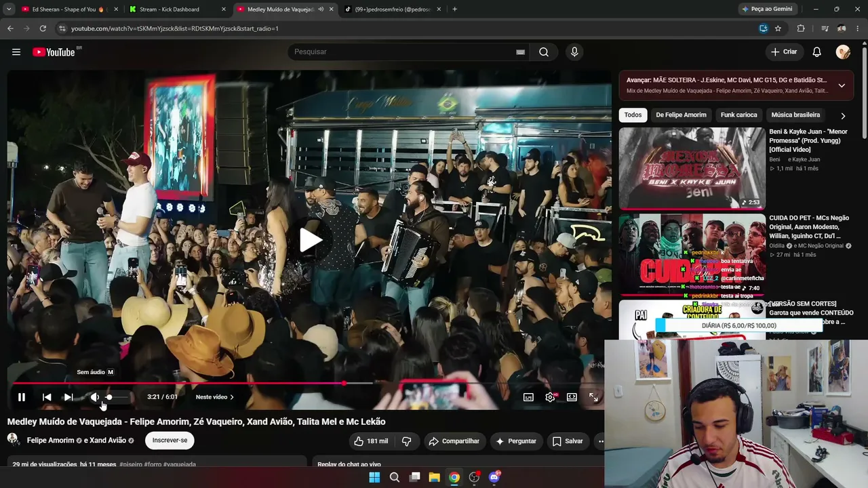
Task: Enter fullscreen mode
Action: [x=593, y=397]
